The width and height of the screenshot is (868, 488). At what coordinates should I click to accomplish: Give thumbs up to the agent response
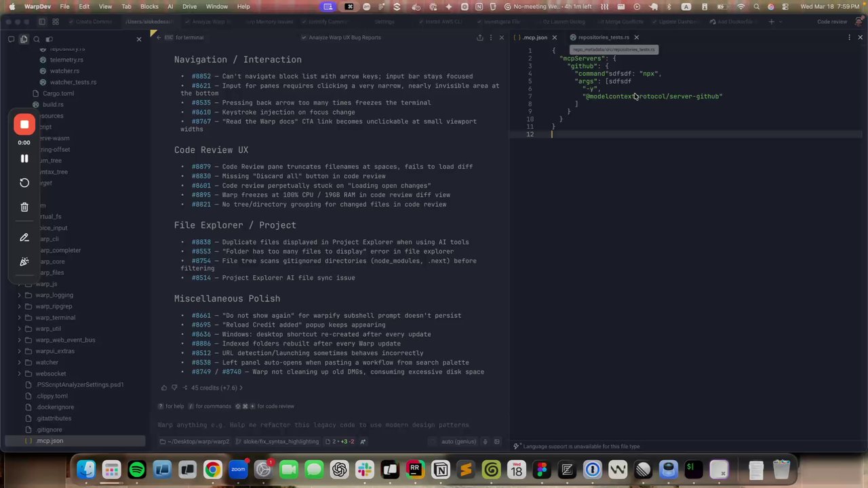163,388
